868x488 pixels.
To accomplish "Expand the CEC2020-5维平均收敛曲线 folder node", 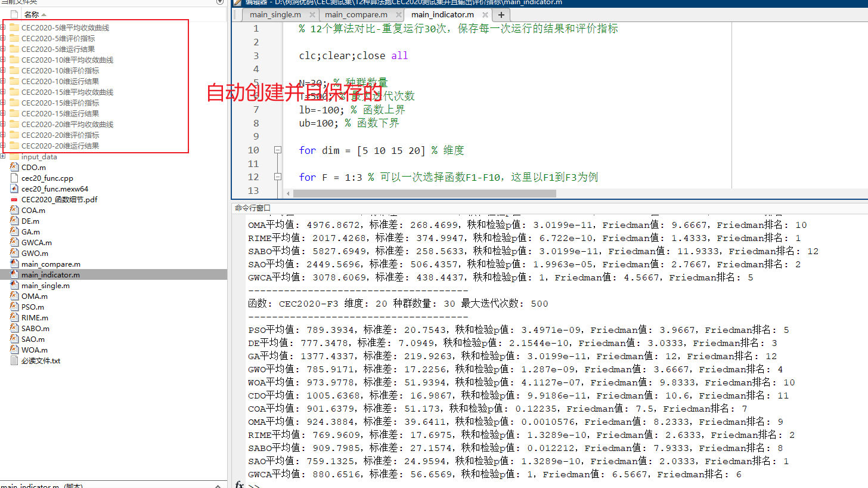I will pyautogui.click(x=4, y=27).
